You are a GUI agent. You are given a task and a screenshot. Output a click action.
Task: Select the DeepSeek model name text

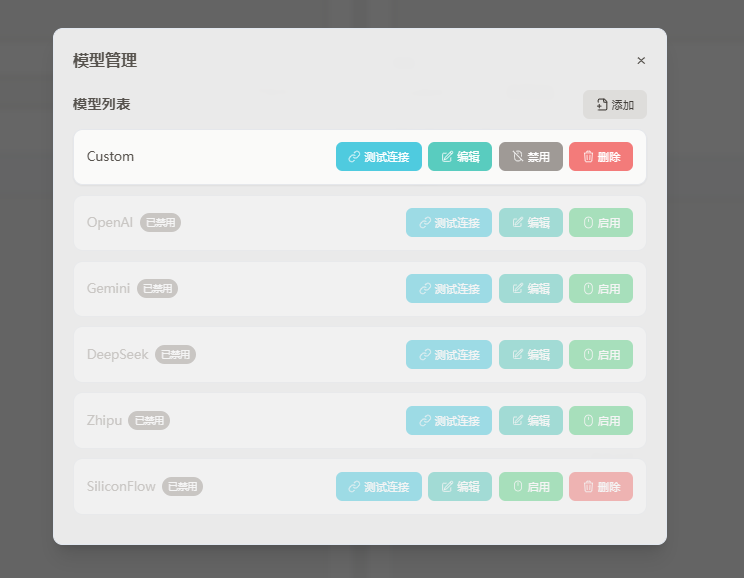pyautogui.click(x=117, y=354)
